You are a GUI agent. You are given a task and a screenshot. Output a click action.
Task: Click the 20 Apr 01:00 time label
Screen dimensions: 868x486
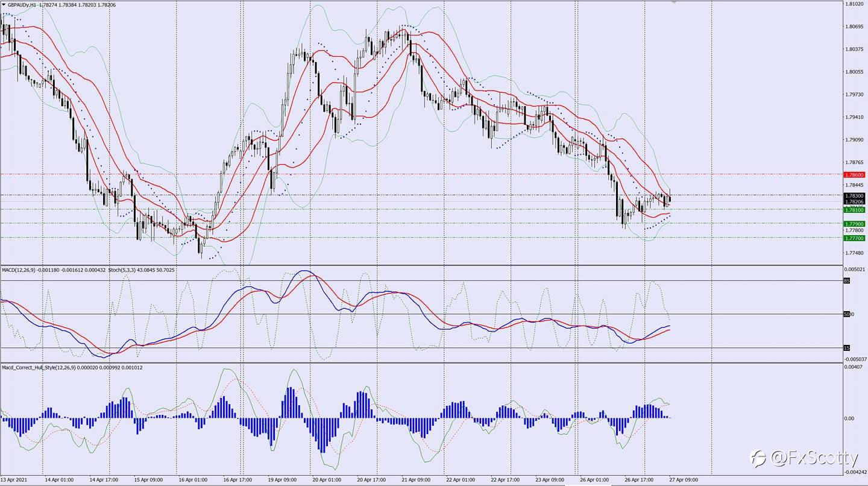click(327, 481)
